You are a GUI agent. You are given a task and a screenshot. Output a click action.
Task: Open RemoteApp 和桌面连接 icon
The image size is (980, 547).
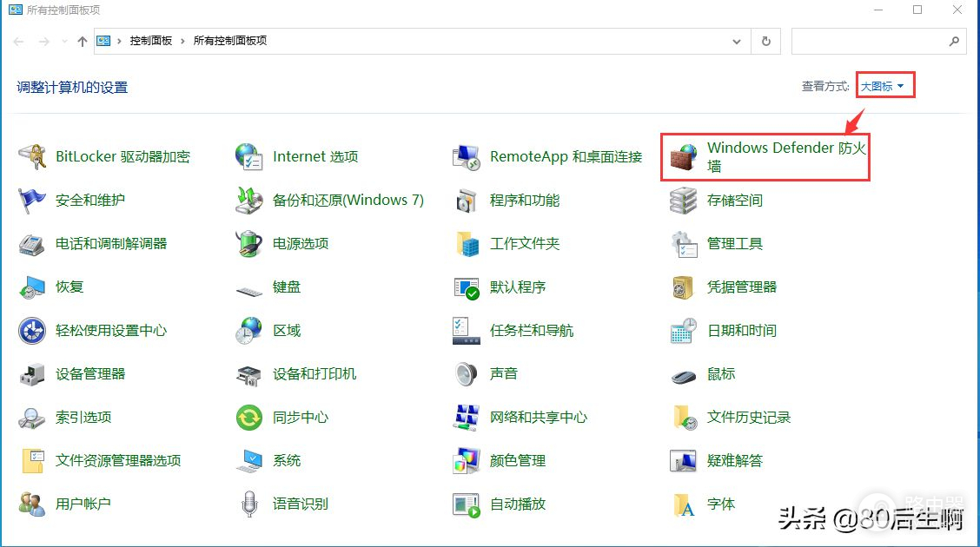467,157
